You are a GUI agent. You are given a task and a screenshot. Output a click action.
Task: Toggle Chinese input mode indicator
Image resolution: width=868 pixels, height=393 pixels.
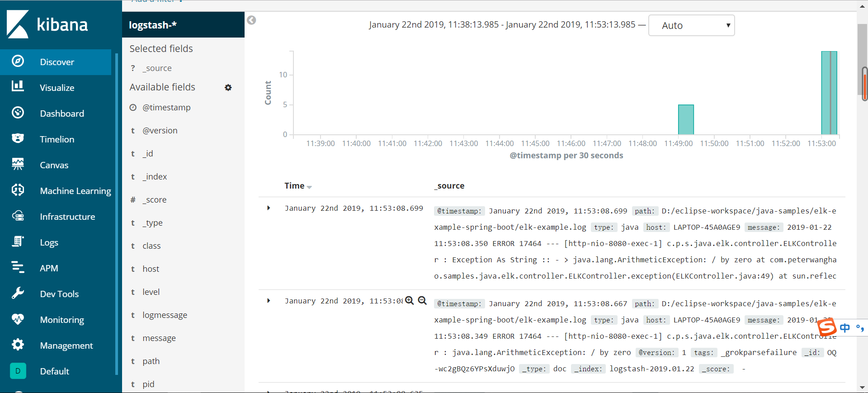click(845, 328)
